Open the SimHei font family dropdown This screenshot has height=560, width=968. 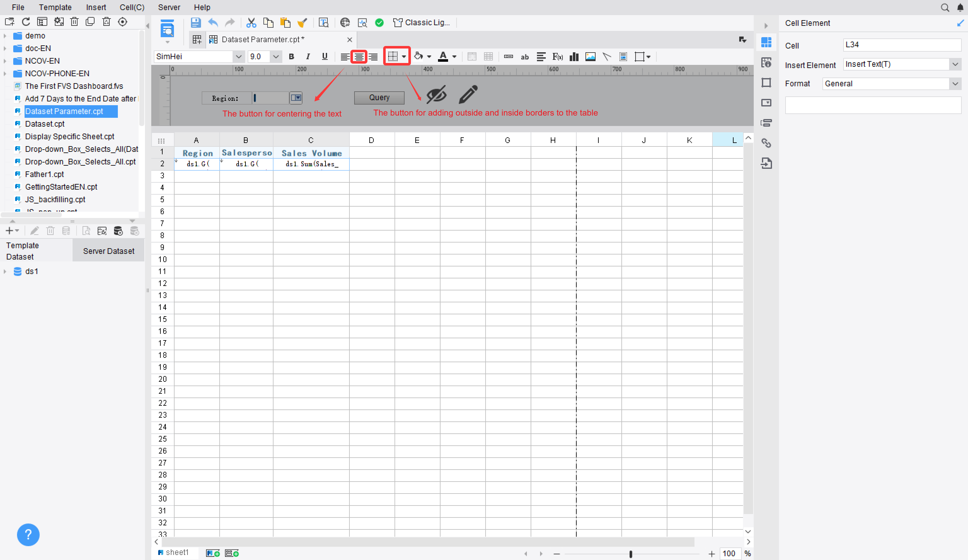point(239,56)
